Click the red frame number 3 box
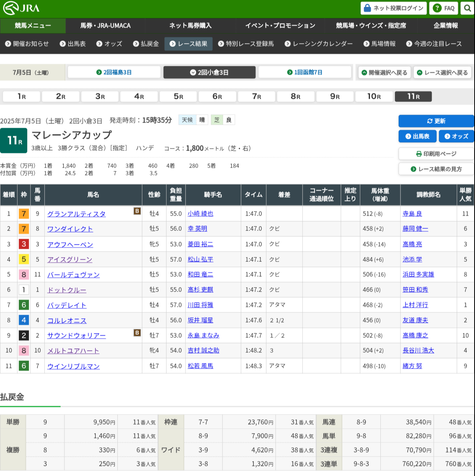This screenshot has width=475, height=476. 24,244
